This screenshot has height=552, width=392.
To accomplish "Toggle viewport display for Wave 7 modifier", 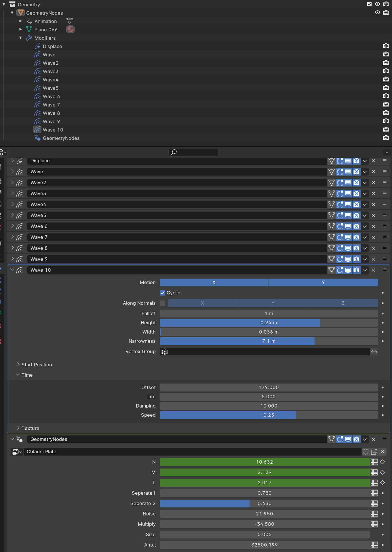I will (348, 237).
